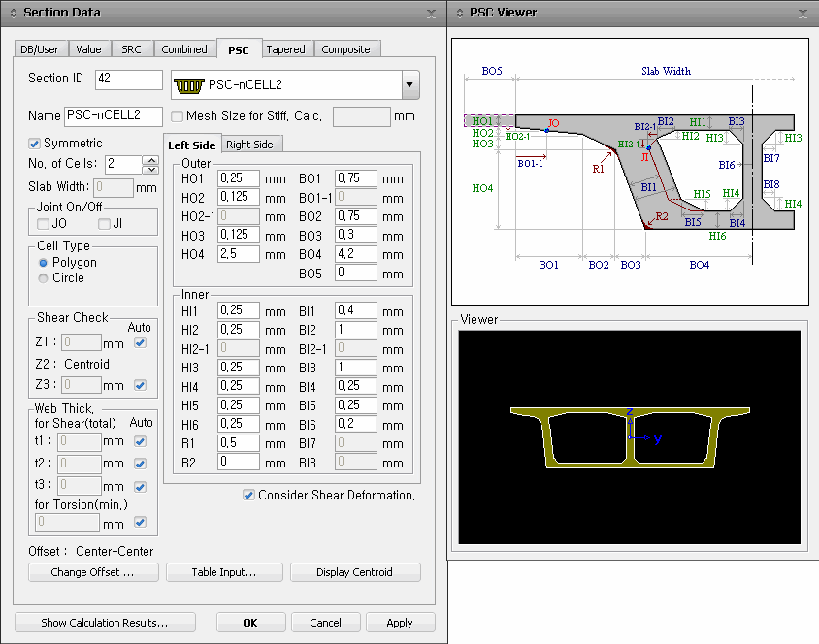The height and width of the screenshot is (644, 819).
Task: Click the BO3 outer dimension field
Action: pos(356,235)
